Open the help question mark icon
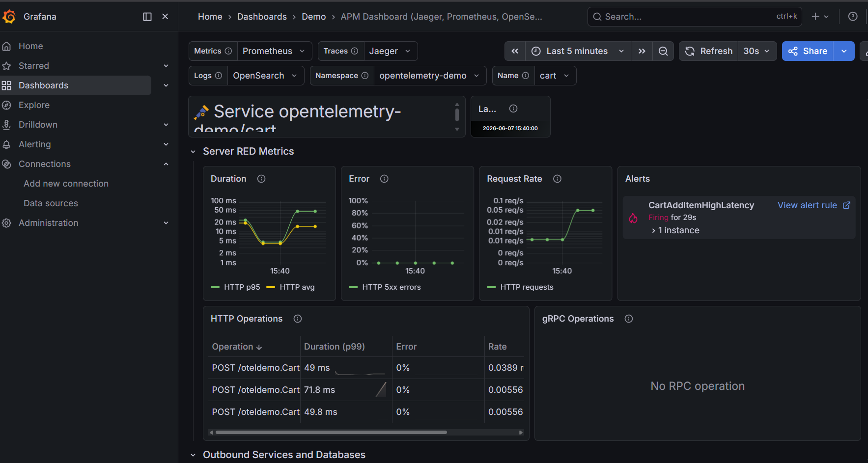The height and width of the screenshot is (463, 868). coord(853,17)
